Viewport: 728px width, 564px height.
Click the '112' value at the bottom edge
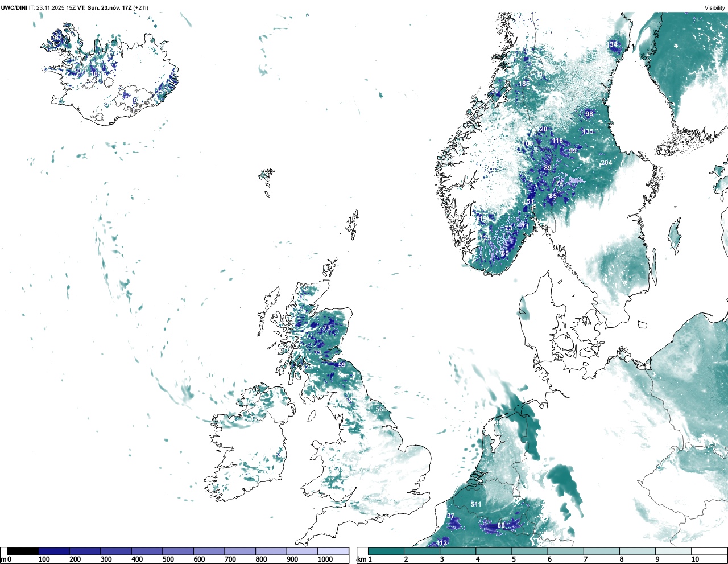click(442, 544)
